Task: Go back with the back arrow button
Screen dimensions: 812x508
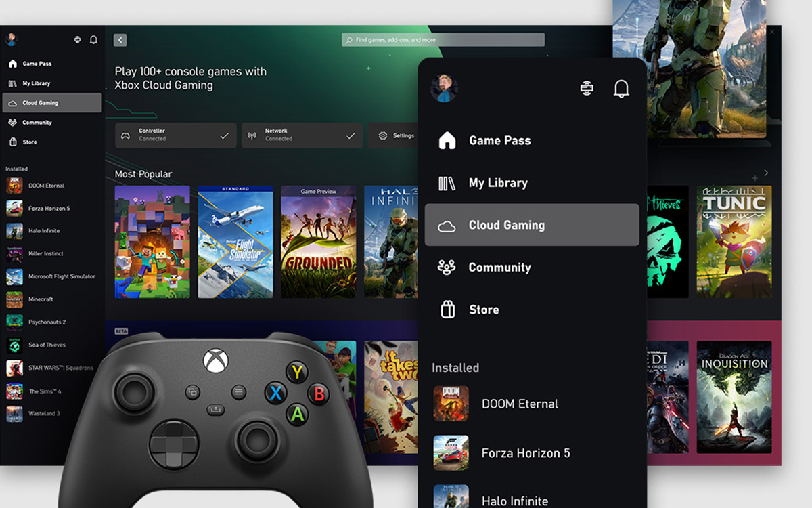Action: [x=120, y=40]
